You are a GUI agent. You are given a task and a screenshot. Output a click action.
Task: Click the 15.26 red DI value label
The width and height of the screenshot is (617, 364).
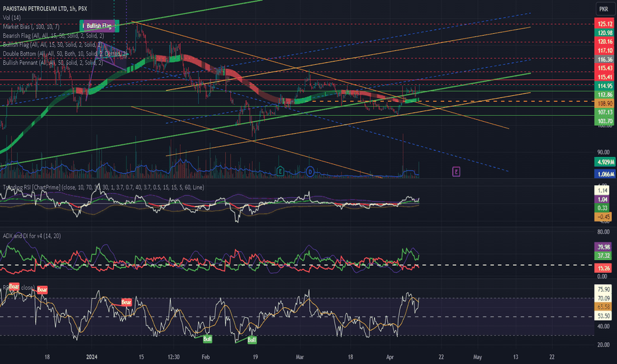(x=604, y=268)
